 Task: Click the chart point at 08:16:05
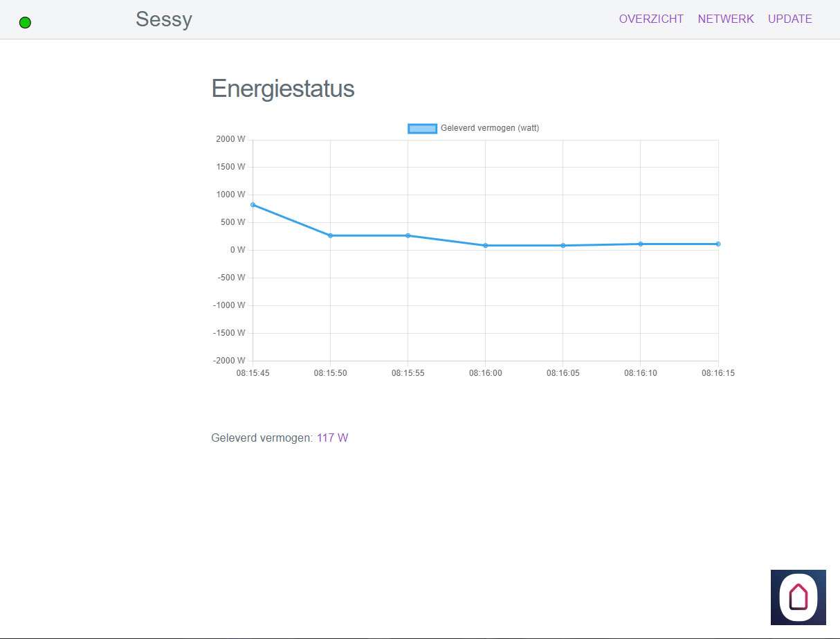pyautogui.click(x=563, y=245)
